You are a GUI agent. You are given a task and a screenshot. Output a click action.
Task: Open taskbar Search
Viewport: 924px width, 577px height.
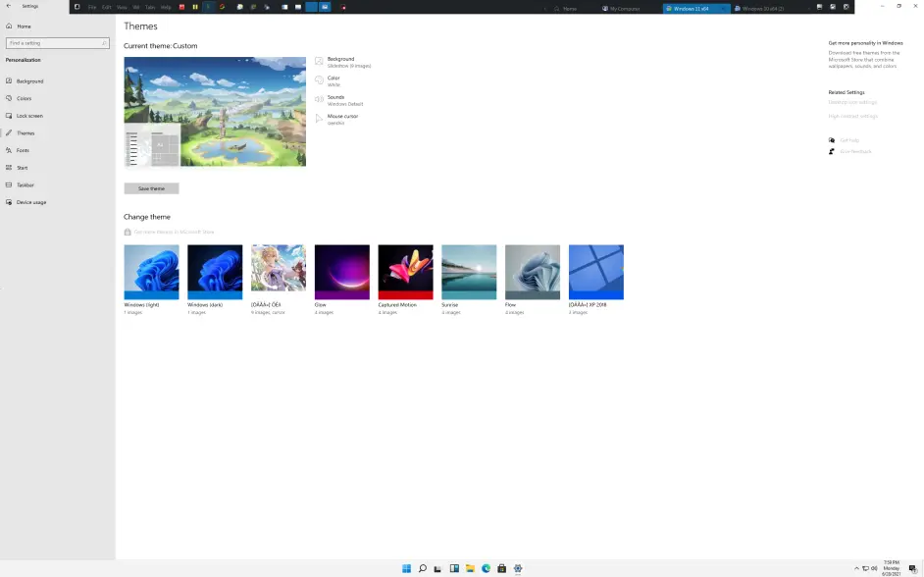[423, 569]
